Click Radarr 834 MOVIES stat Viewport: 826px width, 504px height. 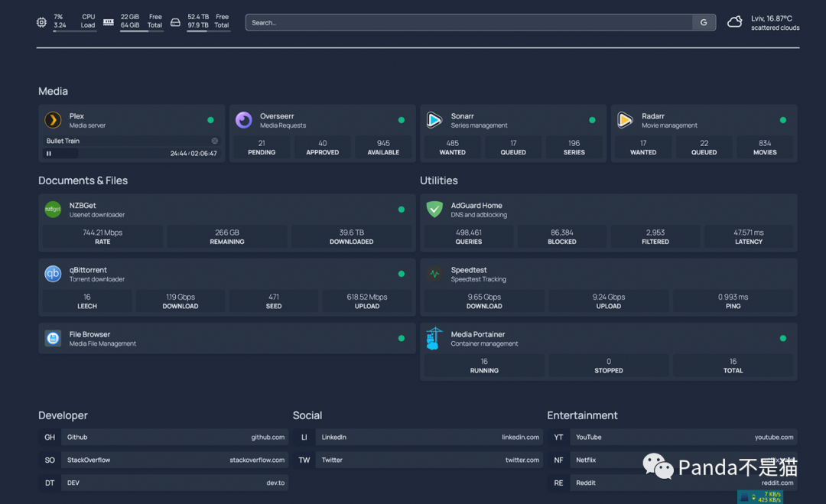coord(765,148)
